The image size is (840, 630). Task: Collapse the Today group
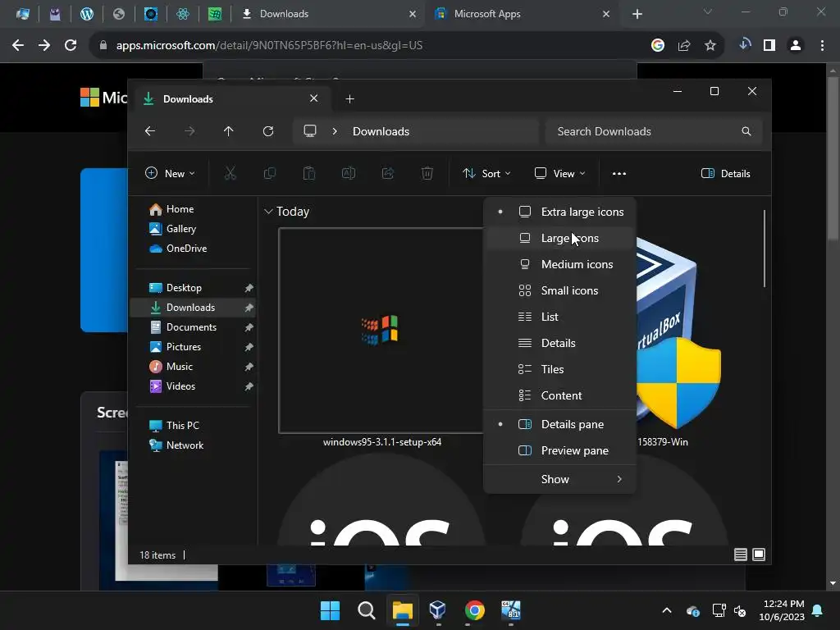tap(268, 212)
